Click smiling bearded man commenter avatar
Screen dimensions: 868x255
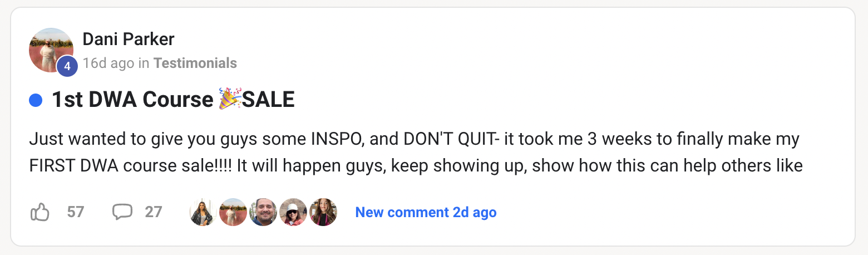point(263,212)
